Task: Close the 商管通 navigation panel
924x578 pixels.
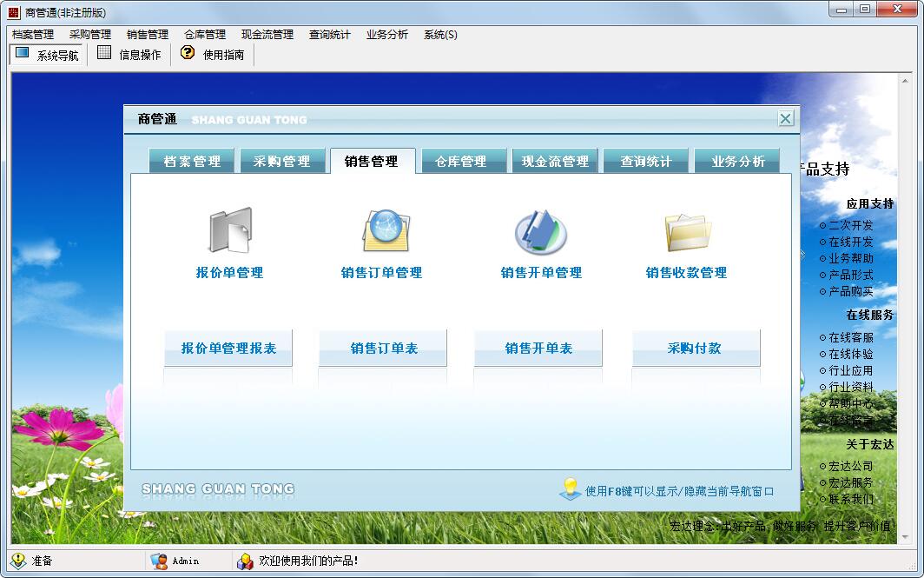Action: [x=785, y=119]
